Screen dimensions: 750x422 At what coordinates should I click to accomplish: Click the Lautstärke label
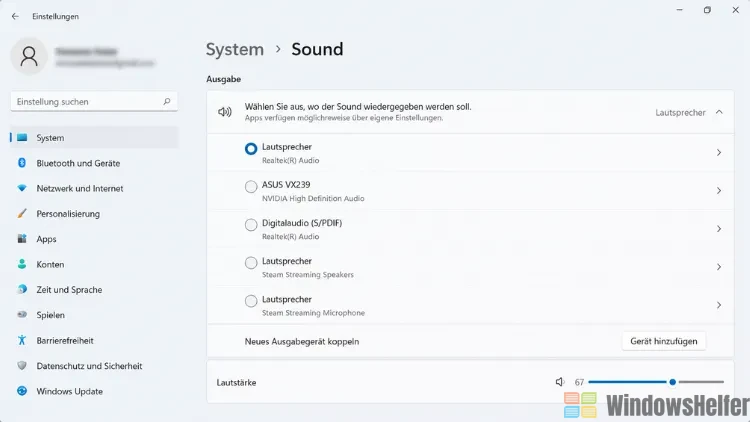tap(236, 382)
